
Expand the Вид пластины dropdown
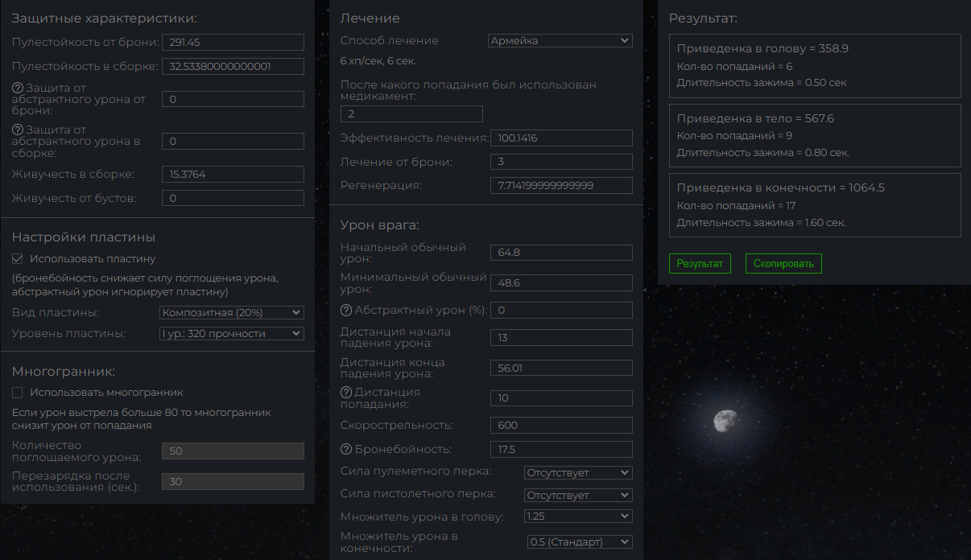click(232, 312)
